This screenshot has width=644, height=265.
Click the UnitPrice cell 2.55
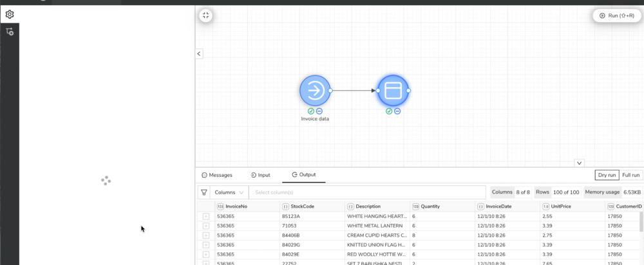coord(572,216)
